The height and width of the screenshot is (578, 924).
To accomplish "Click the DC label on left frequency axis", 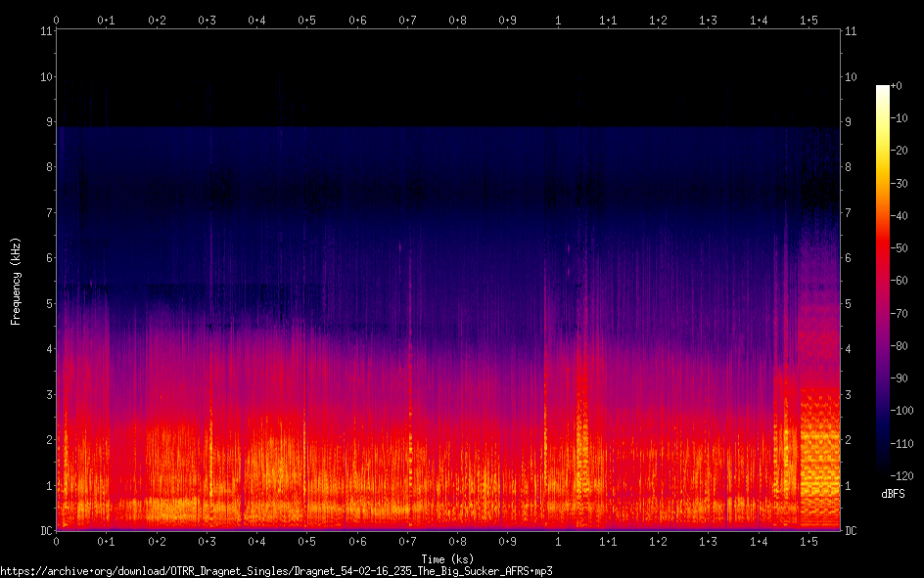I will click(44, 531).
